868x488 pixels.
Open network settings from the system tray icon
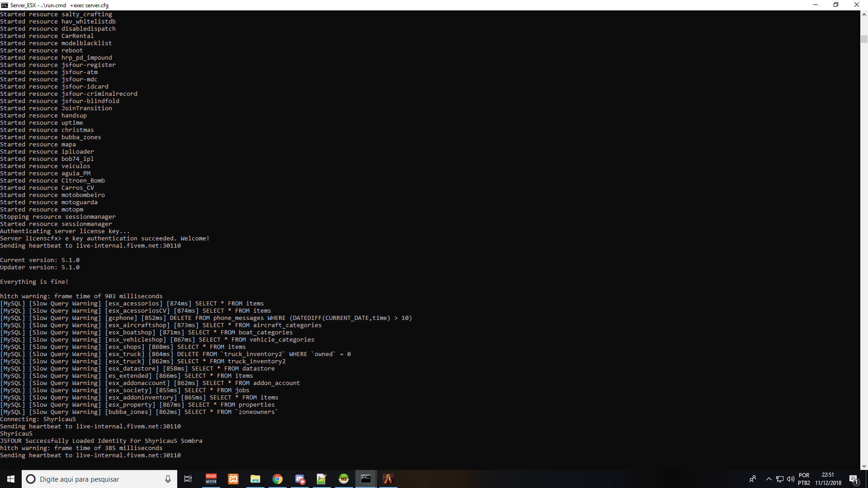[780, 479]
